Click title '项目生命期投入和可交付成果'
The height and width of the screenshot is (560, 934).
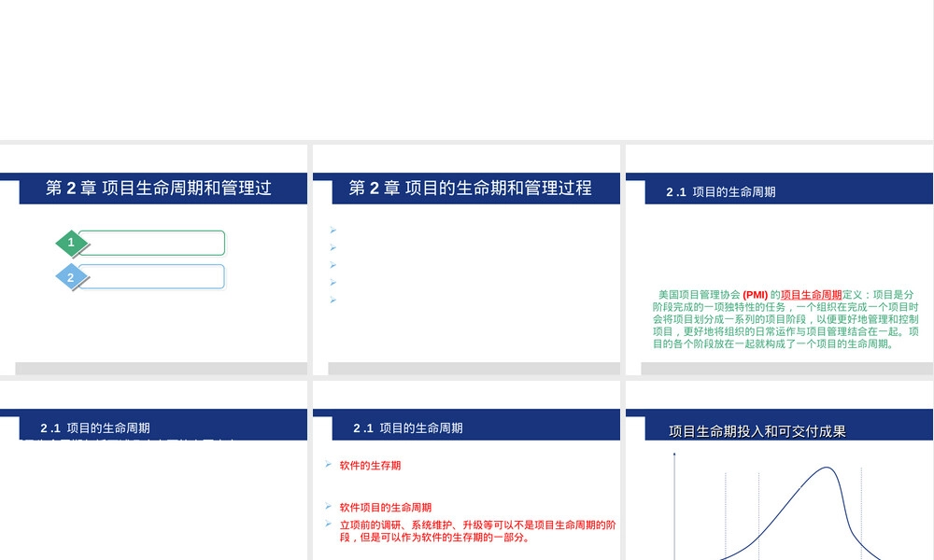coord(757,431)
